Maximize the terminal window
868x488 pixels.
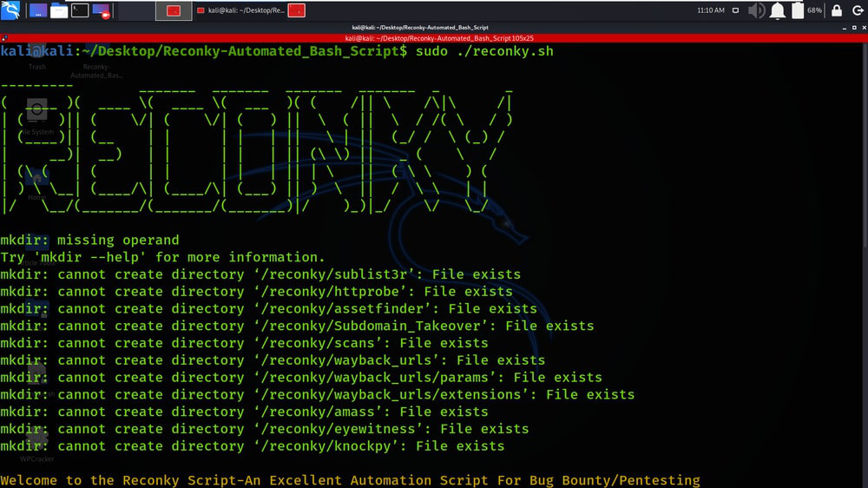[x=854, y=27]
